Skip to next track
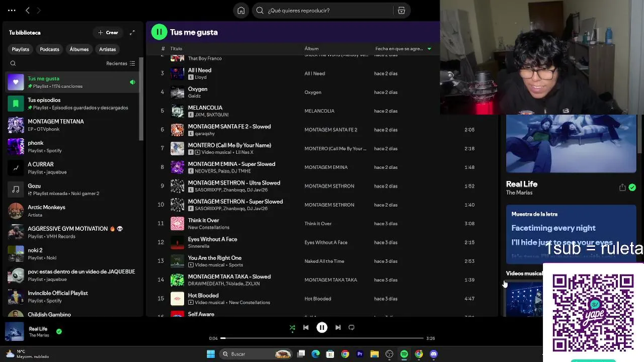 click(x=338, y=327)
